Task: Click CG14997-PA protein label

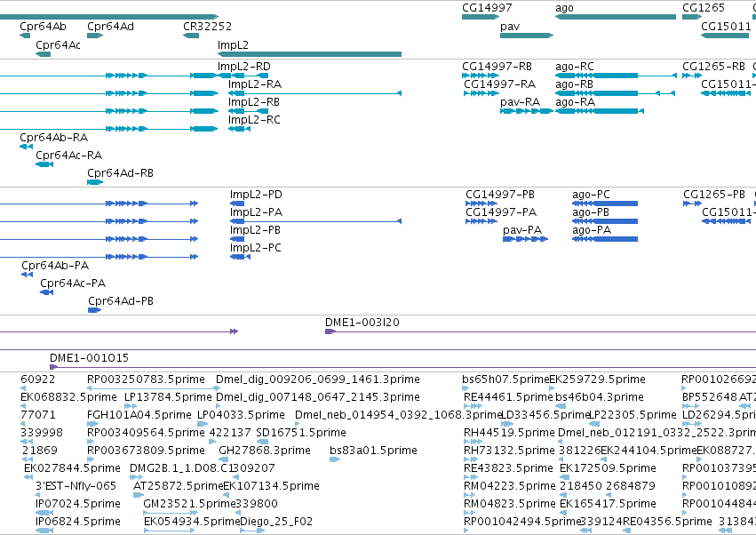Action: pos(501,212)
